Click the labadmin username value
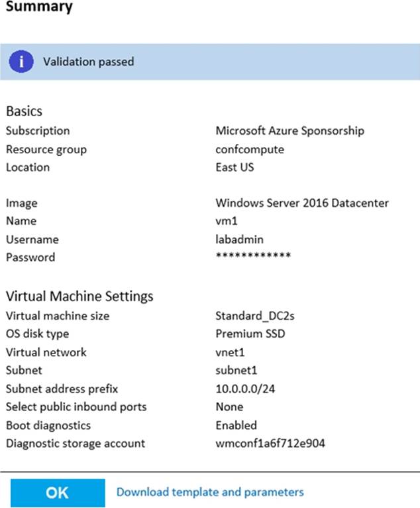The height and width of the screenshot is (508, 420). [239, 239]
